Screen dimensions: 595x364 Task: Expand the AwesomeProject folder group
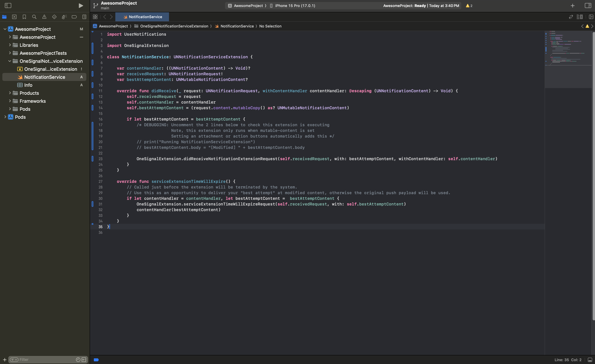click(x=10, y=37)
